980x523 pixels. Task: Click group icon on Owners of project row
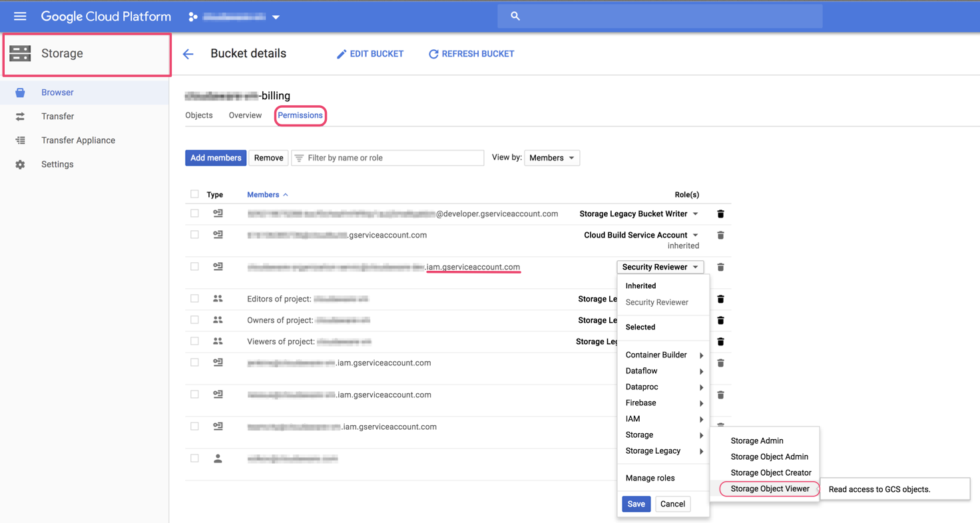218,320
